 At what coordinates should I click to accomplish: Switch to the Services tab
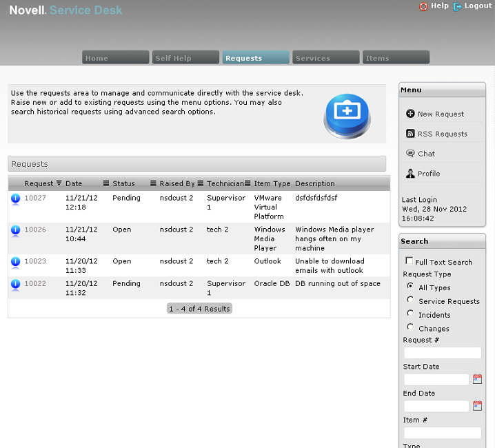click(x=326, y=57)
